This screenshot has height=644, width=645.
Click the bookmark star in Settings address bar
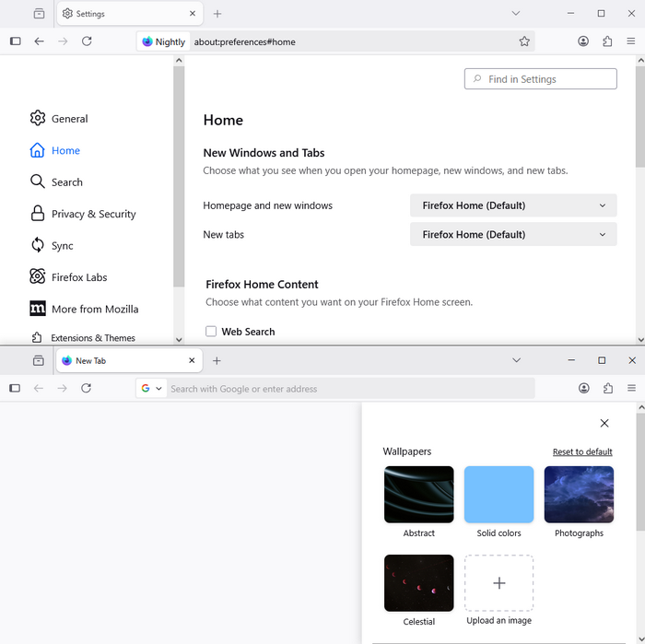click(x=524, y=41)
